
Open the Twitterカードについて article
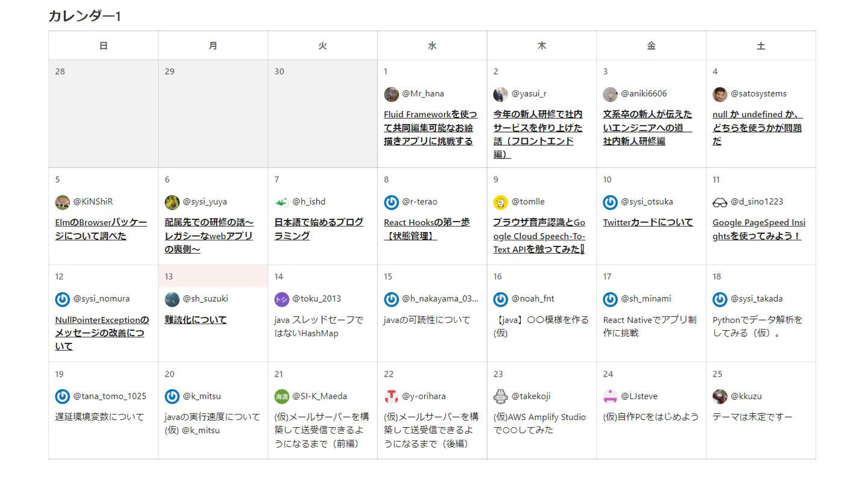coord(648,222)
